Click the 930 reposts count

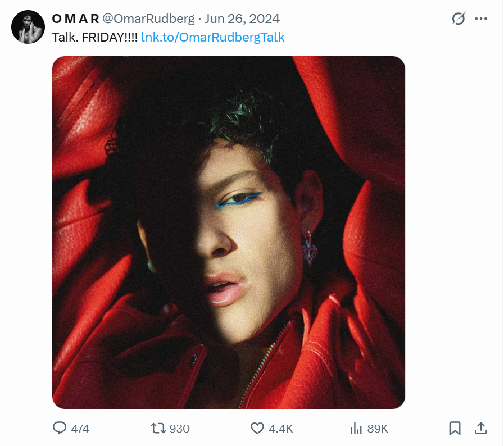click(x=179, y=429)
